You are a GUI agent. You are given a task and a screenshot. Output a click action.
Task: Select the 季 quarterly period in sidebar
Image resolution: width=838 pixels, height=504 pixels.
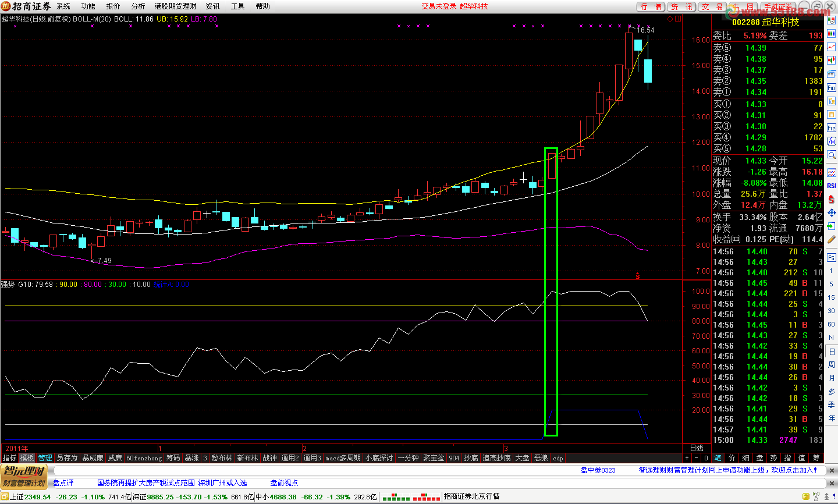[x=831, y=405]
